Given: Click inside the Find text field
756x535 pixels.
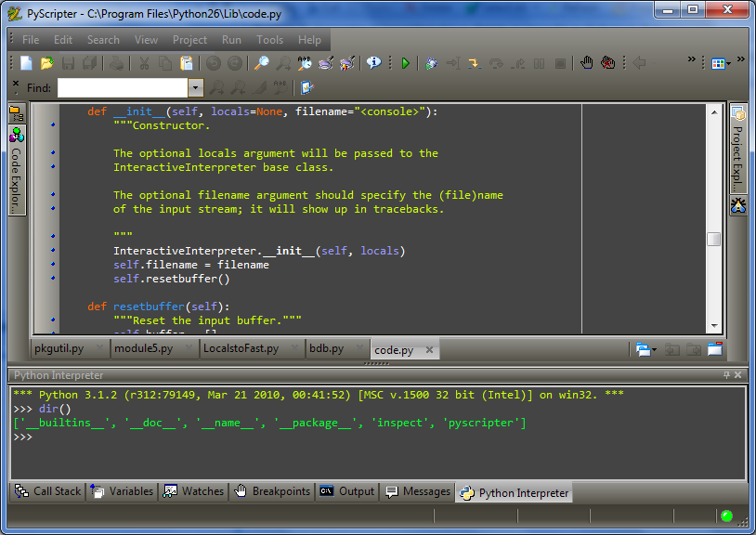Looking at the screenshot, I should 123,87.
